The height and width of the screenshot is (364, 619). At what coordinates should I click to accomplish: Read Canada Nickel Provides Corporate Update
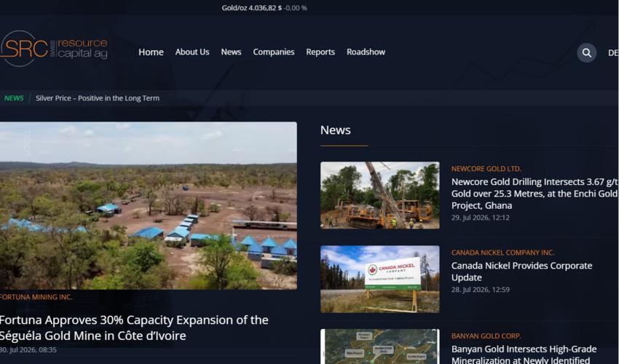(x=522, y=272)
